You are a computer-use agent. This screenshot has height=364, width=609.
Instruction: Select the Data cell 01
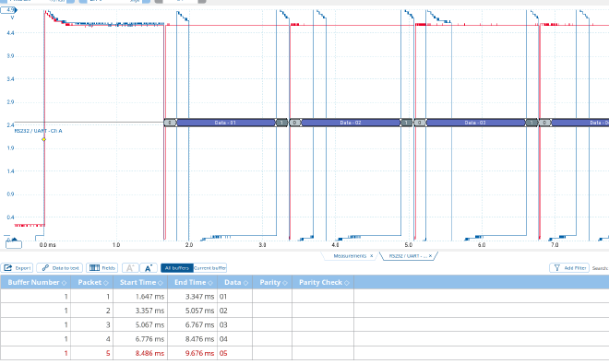click(x=235, y=297)
